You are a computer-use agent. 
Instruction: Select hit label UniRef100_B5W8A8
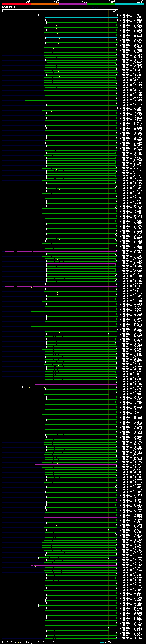[x=131, y=75]
